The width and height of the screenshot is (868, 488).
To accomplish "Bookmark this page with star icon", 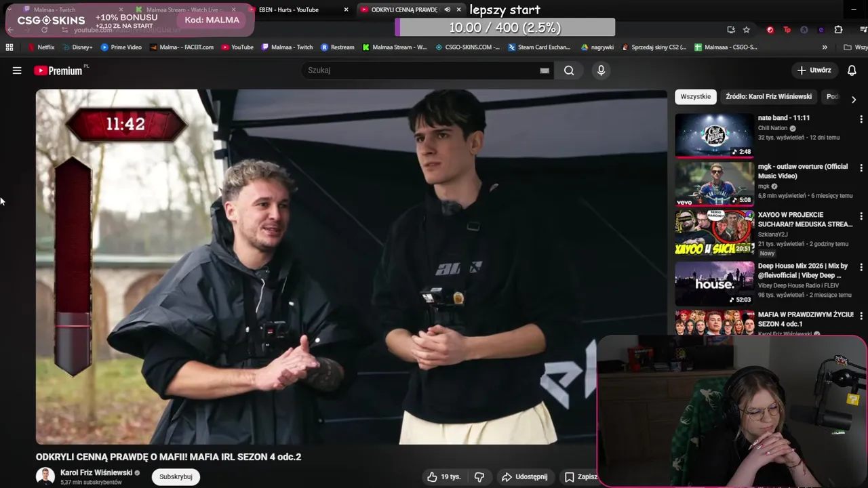I will [747, 30].
